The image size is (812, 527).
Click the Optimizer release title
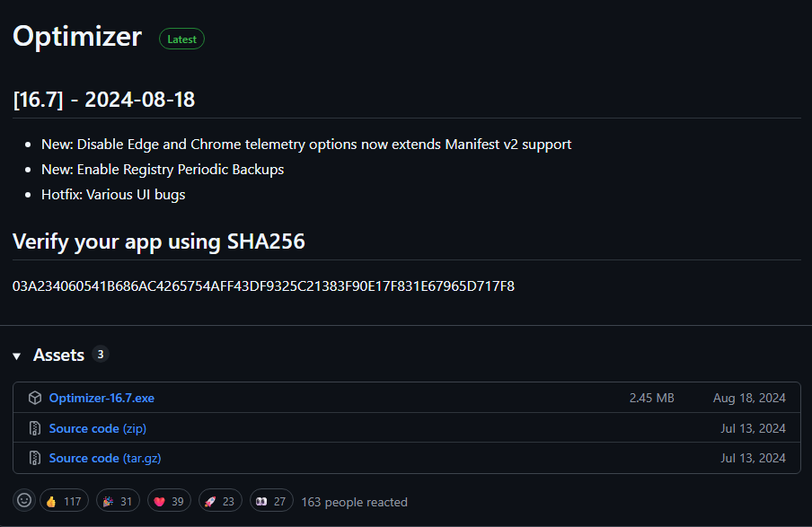(77, 37)
